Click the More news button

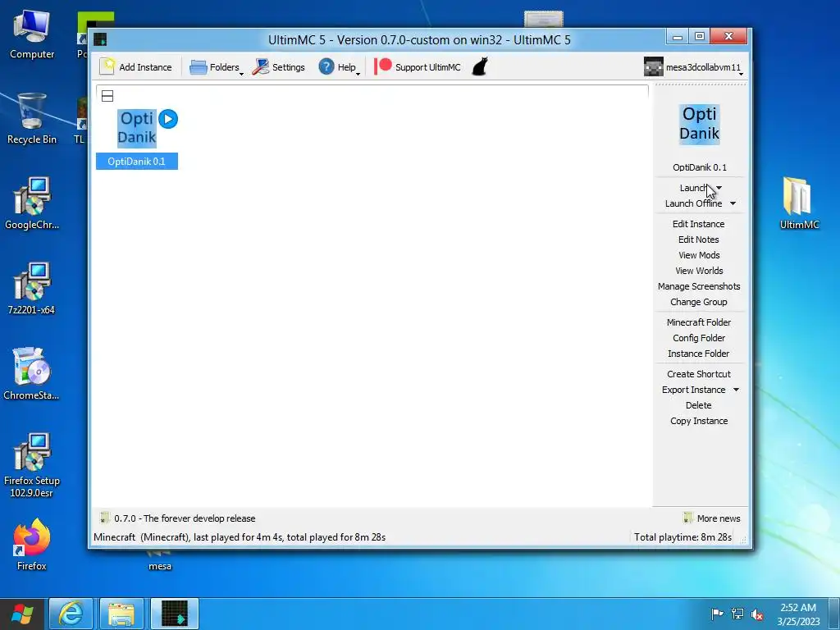[x=712, y=518]
